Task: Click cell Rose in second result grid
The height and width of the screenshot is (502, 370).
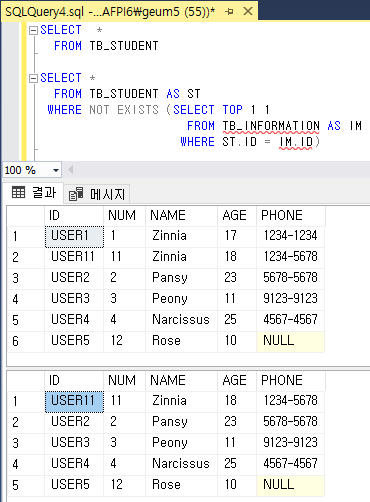Action: click(181, 485)
